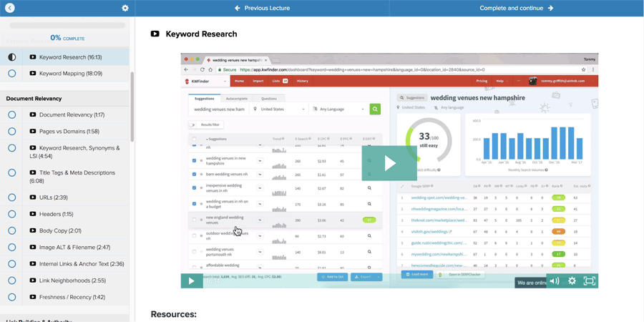This screenshot has height=322, width=644.
Task: Go to Previous Lecture
Action: coord(262,8)
